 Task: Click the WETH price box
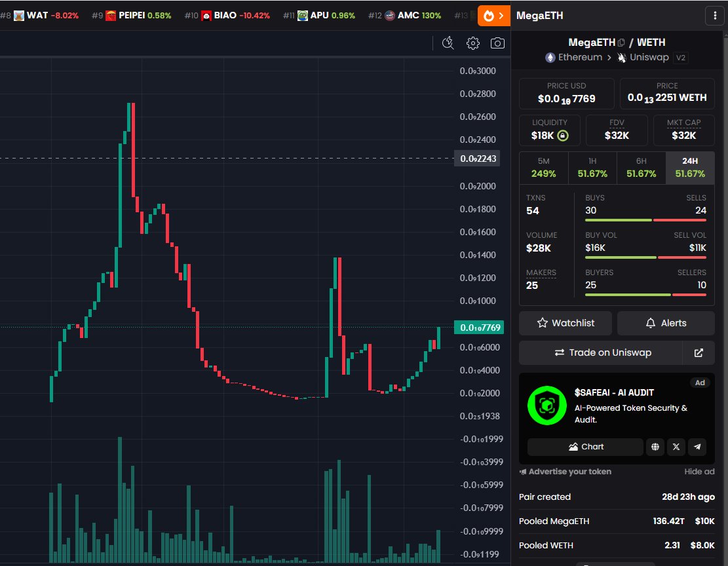tap(667, 93)
